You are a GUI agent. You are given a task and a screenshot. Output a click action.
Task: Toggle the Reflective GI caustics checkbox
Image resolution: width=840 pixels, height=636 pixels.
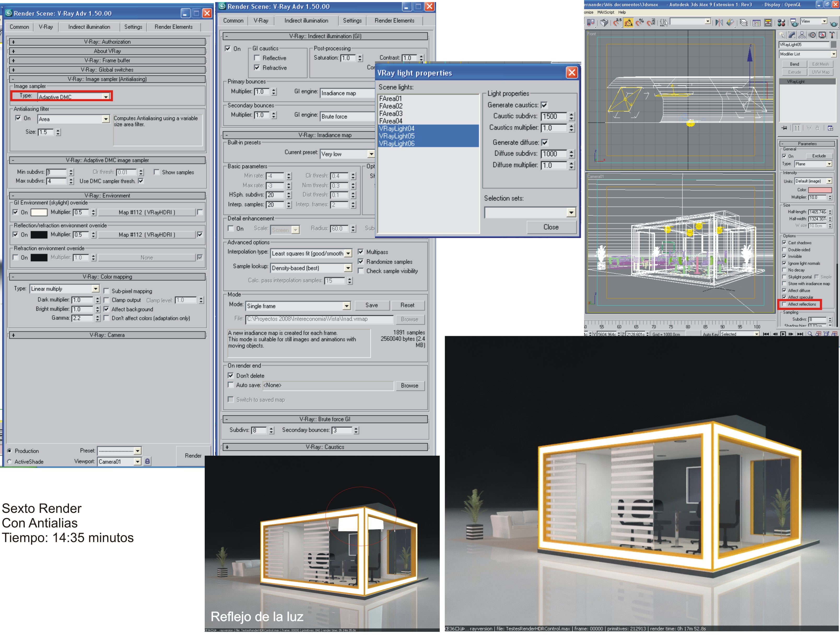257,58
